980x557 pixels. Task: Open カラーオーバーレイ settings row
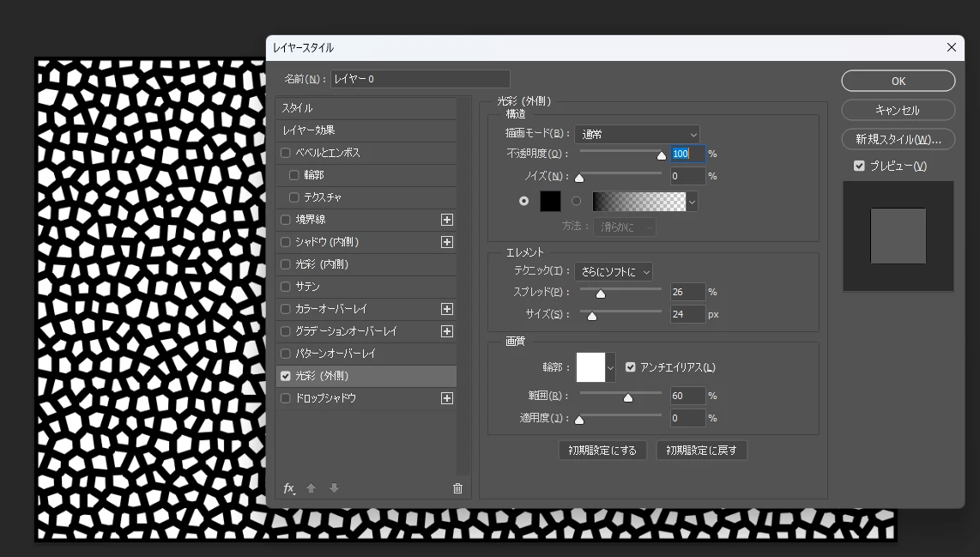point(366,309)
